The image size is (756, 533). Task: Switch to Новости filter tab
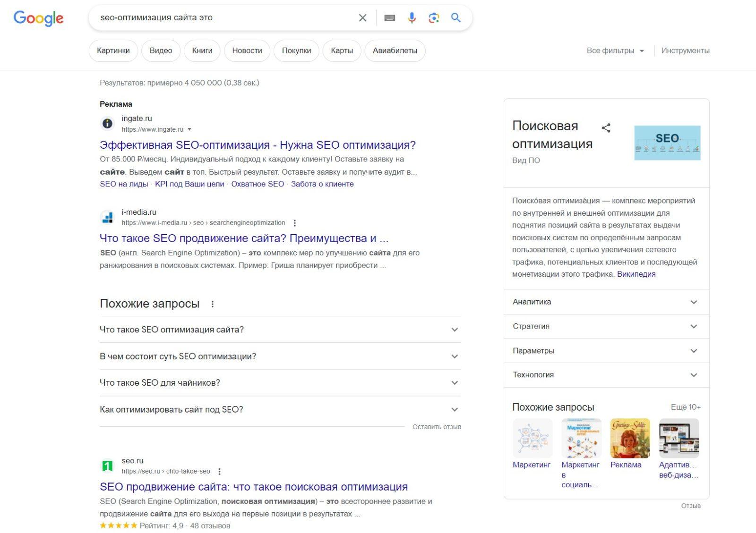[x=247, y=51]
